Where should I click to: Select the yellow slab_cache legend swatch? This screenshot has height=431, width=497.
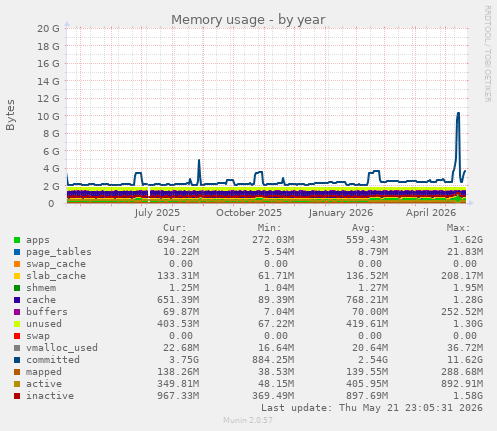17,276
